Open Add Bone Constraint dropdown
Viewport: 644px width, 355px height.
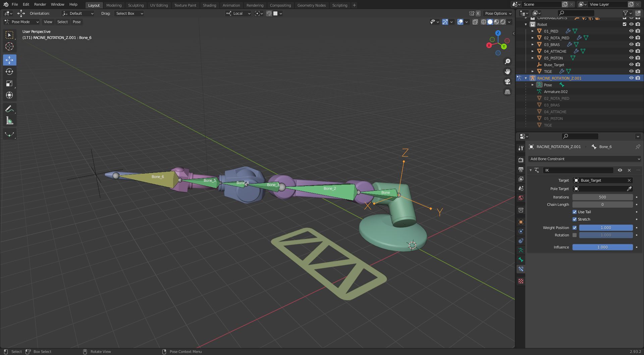click(585, 159)
